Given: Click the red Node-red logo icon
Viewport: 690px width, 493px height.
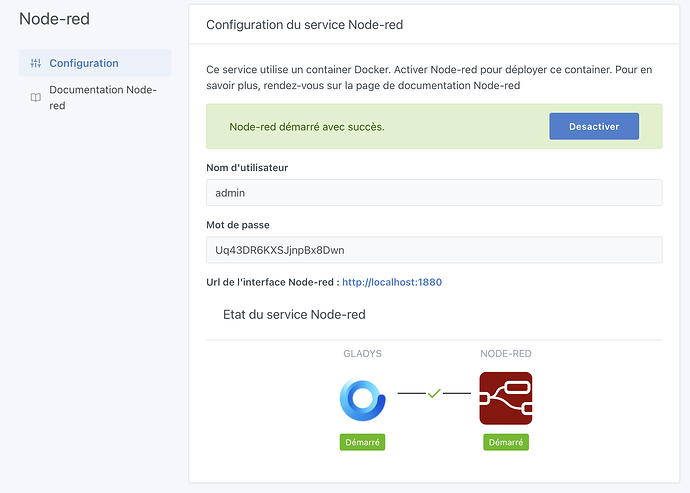Looking at the screenshot, I should click(x=505, y=398).
